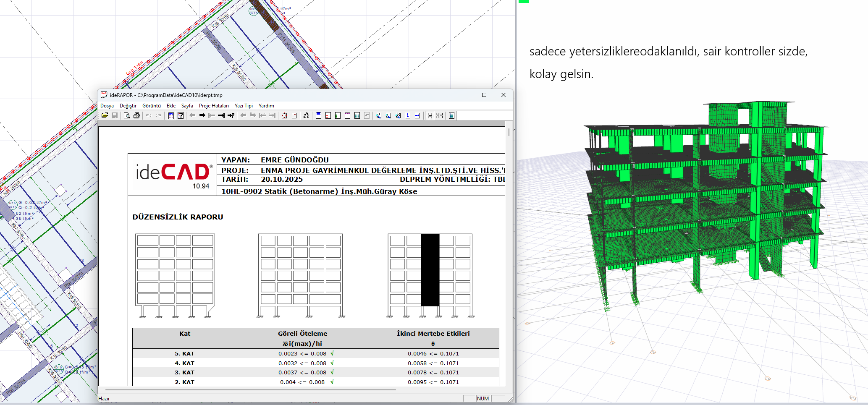Click the fit page width icon
868x405 pixels.
[x=417, y=115]
